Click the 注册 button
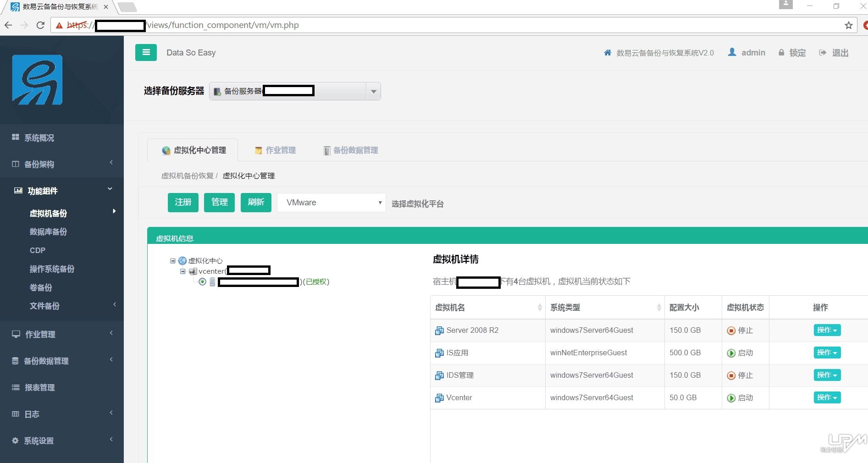 click(183, 202)
